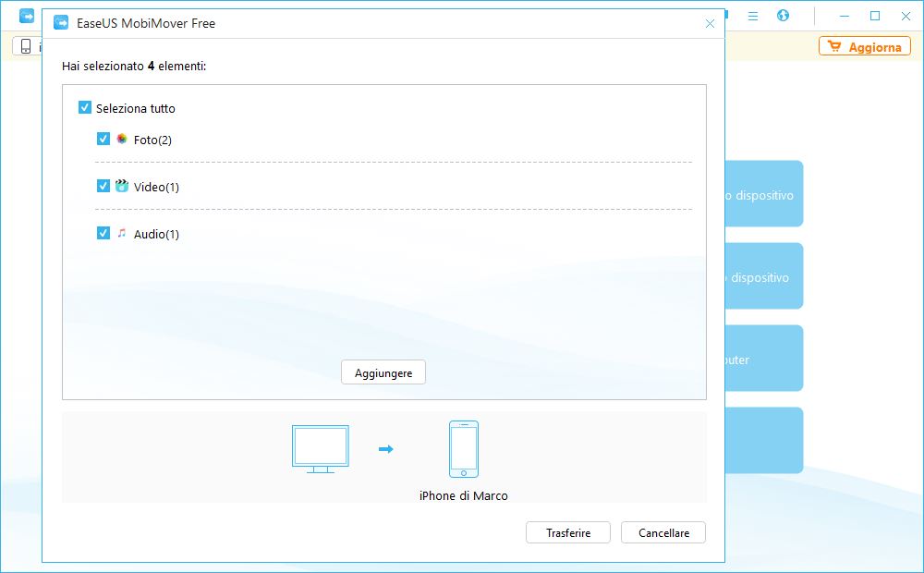Uncheck the Foto(2) checkbox
The height and width of the screenshot is (573, 924).
click(x=103, y=139)
